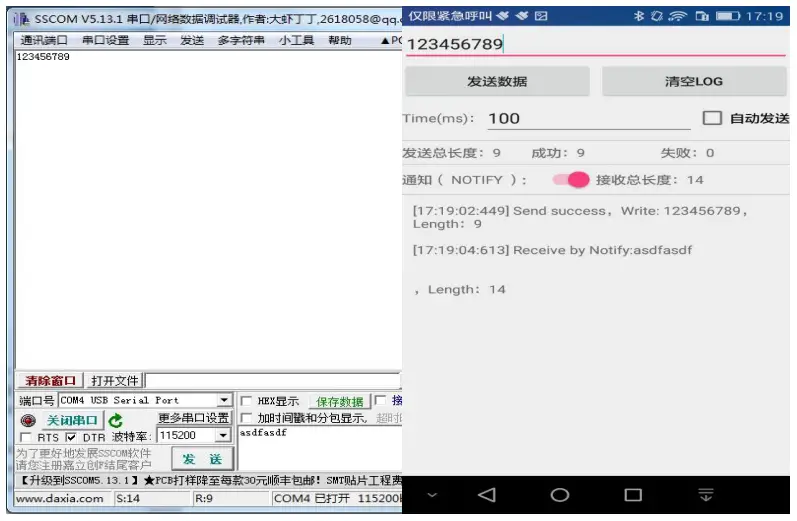This screenshot has height=521, width=797.
Task: Open the 115200 baud rate dropdown
Action: [223, 436]
